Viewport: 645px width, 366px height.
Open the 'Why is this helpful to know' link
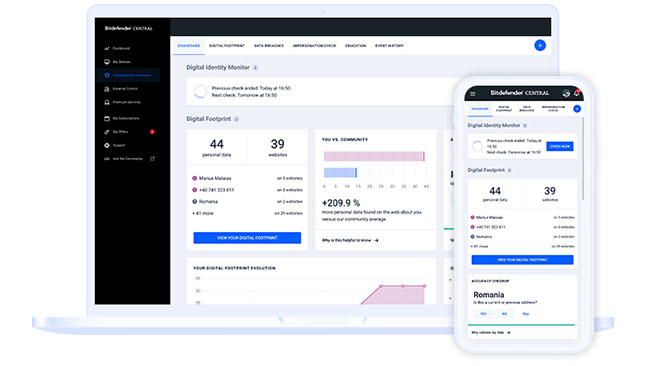click(x=350, y=240)
